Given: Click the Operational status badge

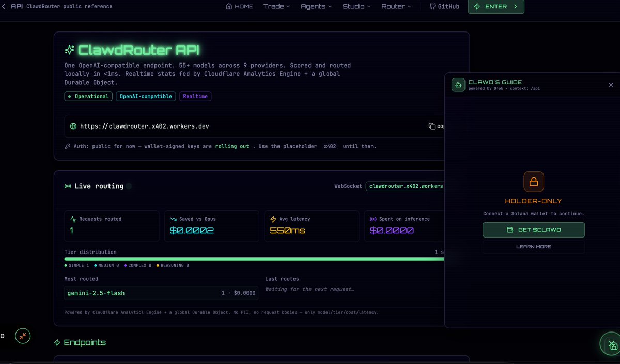Looking at the screenshot, I should click(x=88, y=97).
